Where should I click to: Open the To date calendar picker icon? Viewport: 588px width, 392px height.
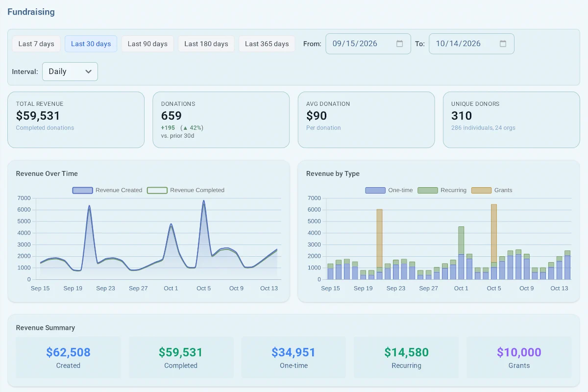[x=503, y=44]
